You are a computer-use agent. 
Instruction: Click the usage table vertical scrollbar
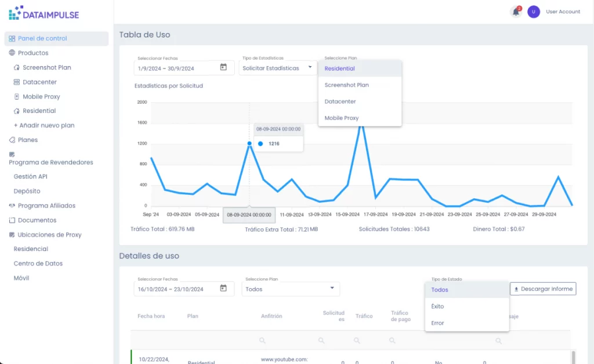pos(574,356)
